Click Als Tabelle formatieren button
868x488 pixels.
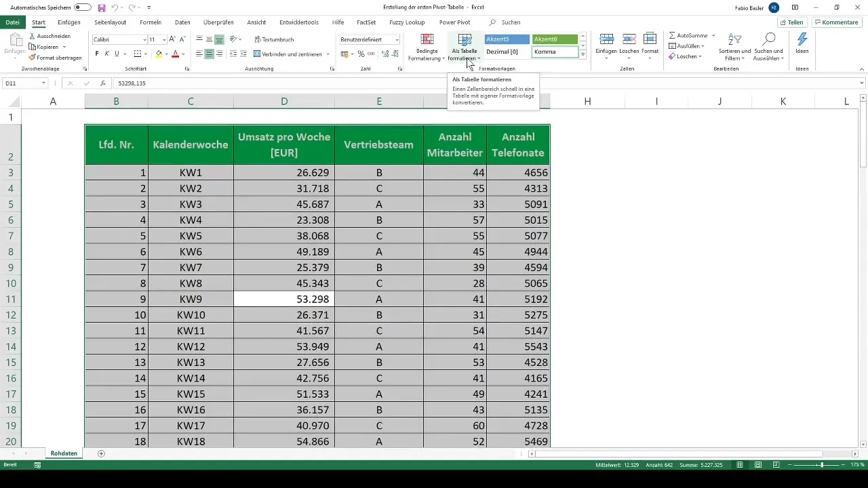465,47
